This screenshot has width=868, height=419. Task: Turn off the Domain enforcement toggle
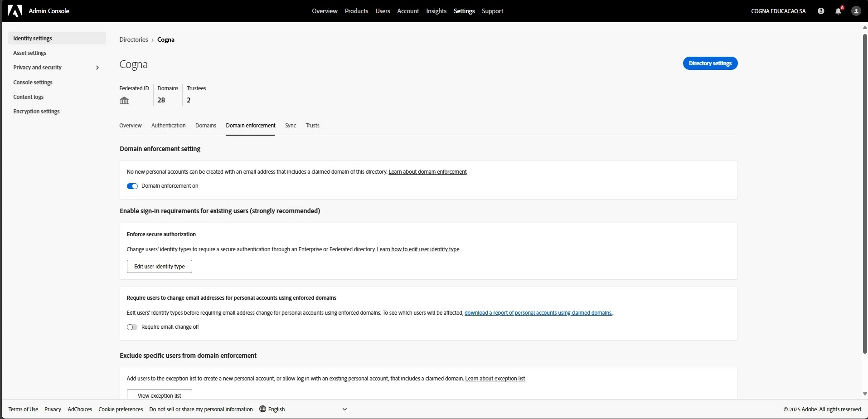(x=132, y=186)
